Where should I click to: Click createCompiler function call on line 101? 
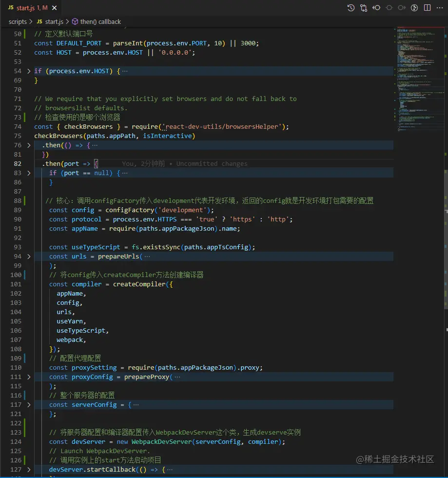tap(139, 284)
